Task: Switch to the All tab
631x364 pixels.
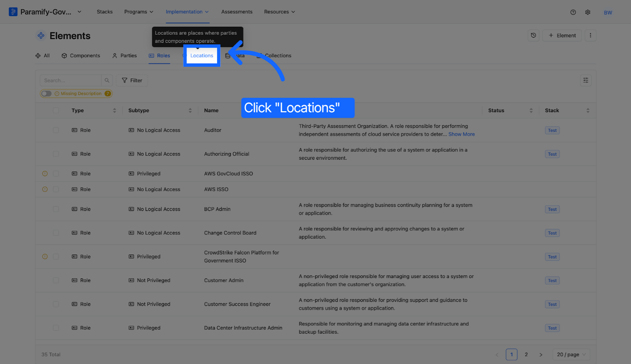Action: coord(43,56)
